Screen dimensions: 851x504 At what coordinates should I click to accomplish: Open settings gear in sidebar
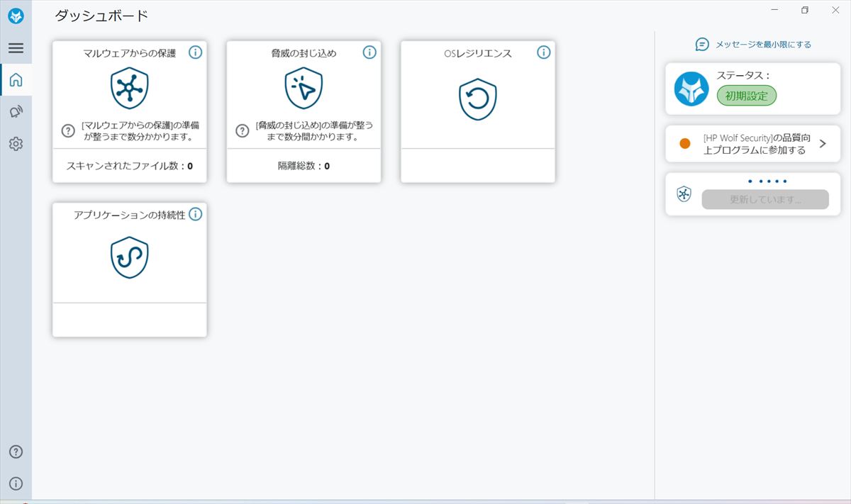coord(16,144)
